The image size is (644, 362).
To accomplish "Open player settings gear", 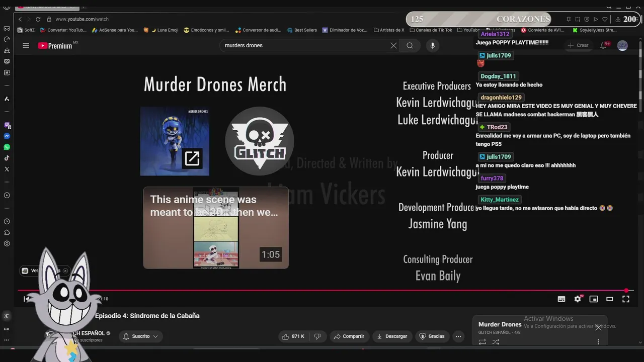I will pyautogui.click(x=578, y=299).
